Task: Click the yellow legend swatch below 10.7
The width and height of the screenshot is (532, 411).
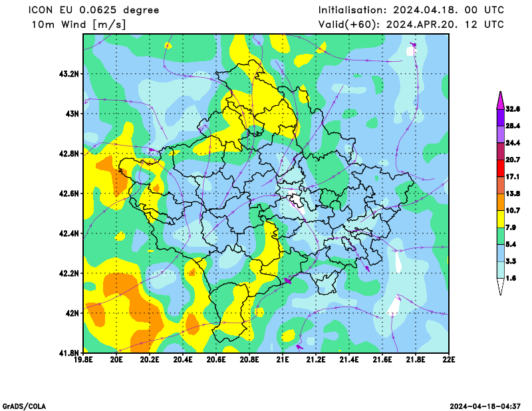Action: tap(501, 219)
